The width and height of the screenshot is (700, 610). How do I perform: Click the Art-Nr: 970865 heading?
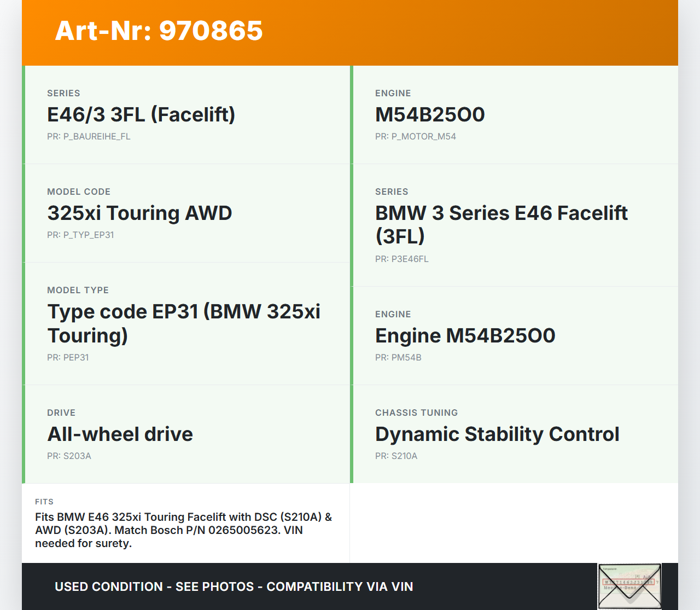click(159, 31)
